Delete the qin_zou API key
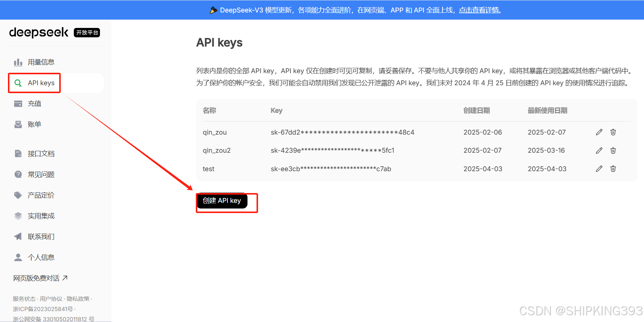 click(x=613, y=132)
